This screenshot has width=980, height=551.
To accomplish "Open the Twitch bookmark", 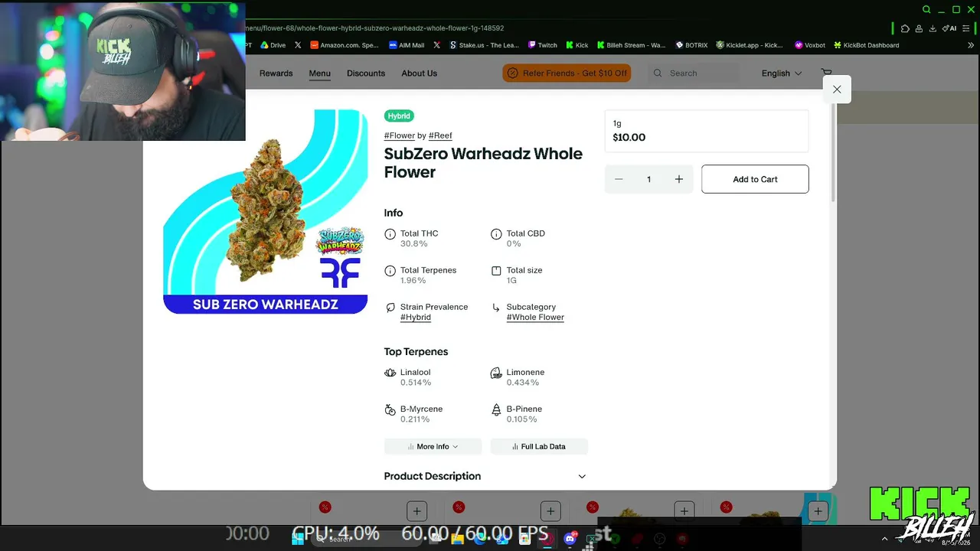I will click(x=542, y=45).
